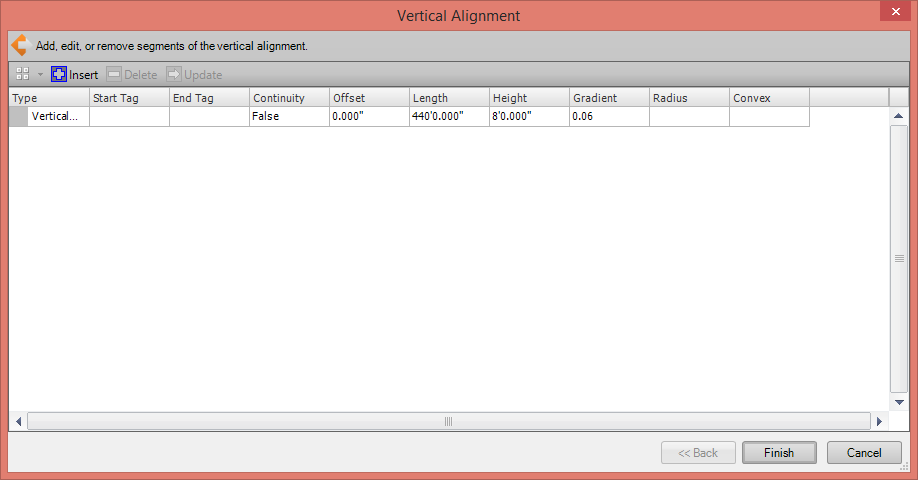Click the vertical scrollbar up arrow
The height and width of the screenshot is (480, 918).
point(899,116)
